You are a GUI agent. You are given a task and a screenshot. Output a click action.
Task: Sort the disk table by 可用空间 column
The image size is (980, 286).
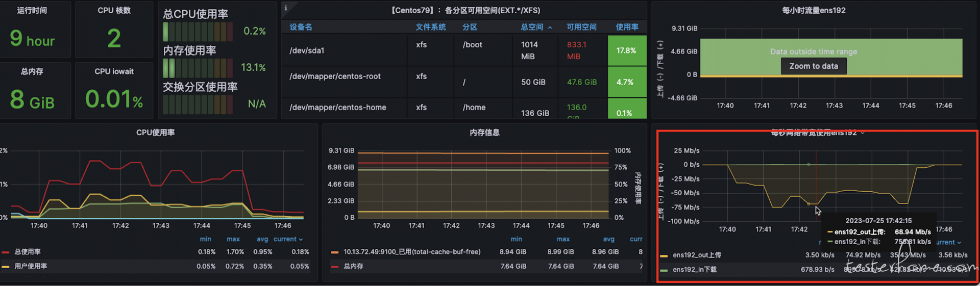(x=581, y=27)
